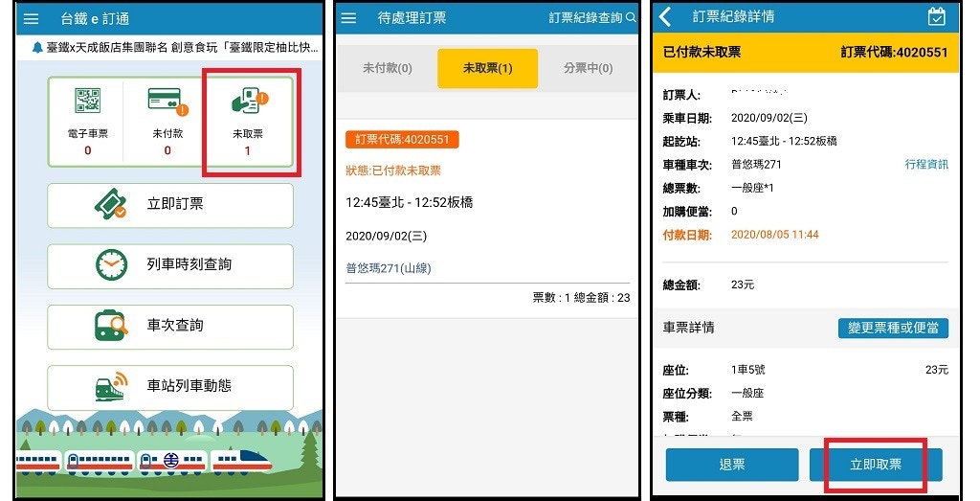
Task: Open 電子車票 QR code tile
Action: click(87, 122)
